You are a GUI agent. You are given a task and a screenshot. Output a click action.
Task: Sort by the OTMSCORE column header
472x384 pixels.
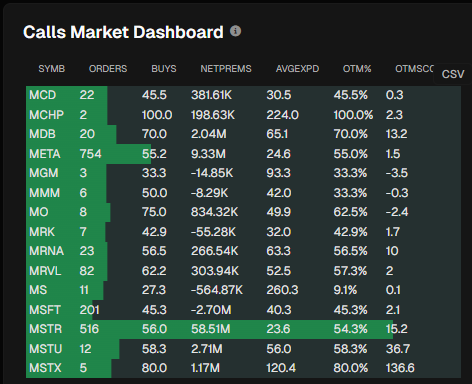[414, 69]
